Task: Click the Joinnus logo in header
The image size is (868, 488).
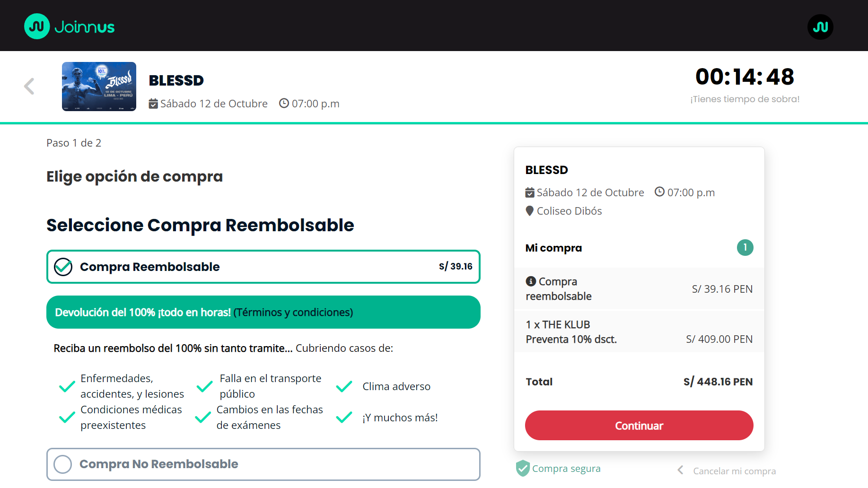Action: 70,26
